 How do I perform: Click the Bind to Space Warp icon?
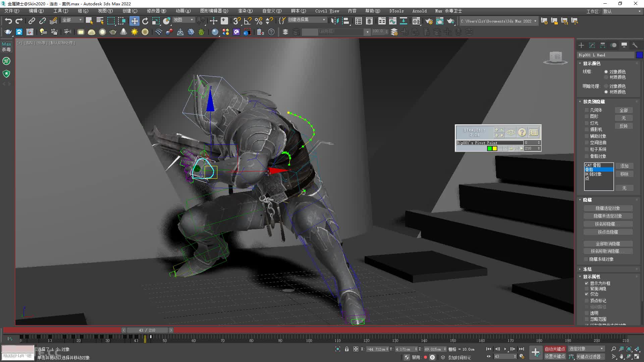(53, 21)
